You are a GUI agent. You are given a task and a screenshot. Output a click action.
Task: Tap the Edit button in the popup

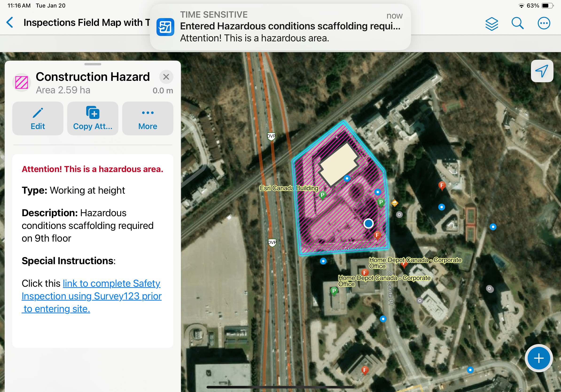[x=38, y=118]
